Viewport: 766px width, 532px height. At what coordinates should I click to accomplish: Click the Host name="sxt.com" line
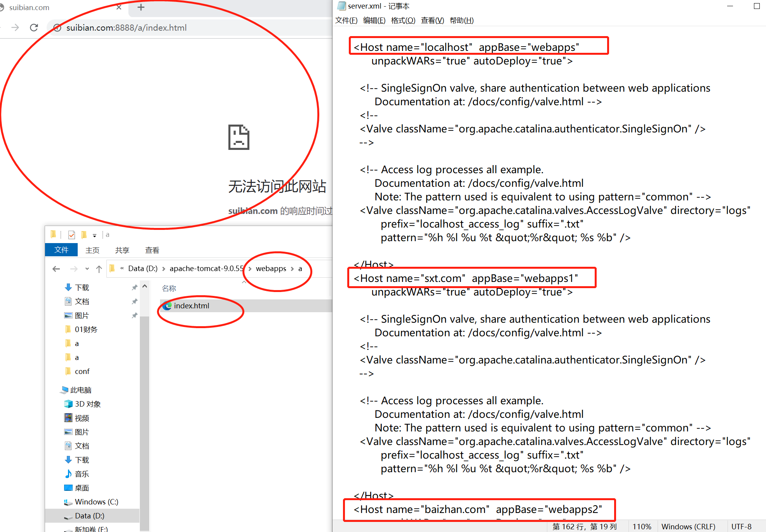(x=466, y=278)
